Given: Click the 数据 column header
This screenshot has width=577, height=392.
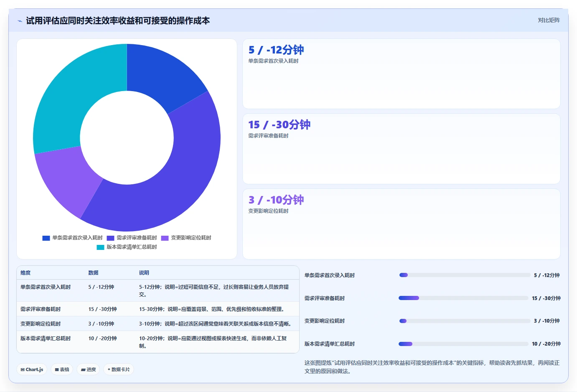Looking at the screenshot, I should [93, 273].
